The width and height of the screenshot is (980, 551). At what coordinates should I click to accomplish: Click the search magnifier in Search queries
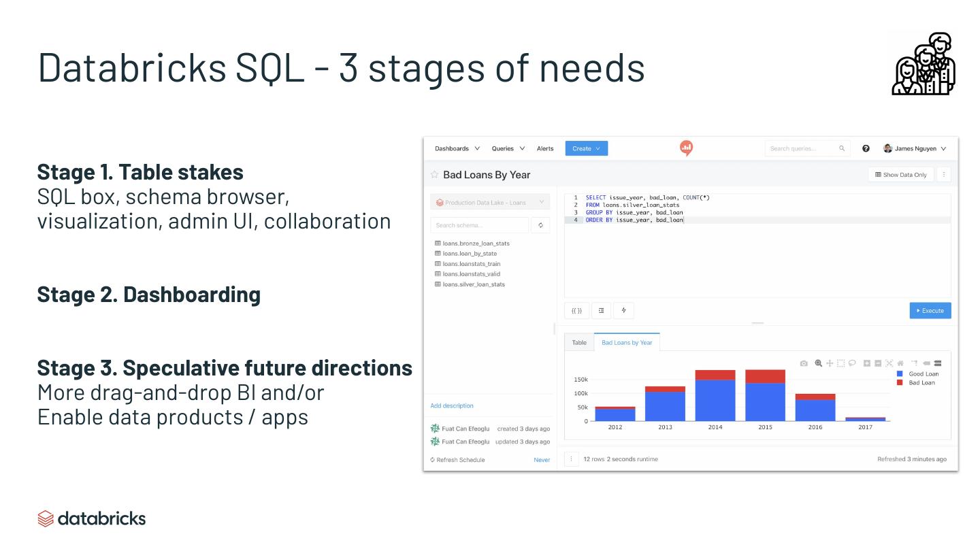coord(842,148)
